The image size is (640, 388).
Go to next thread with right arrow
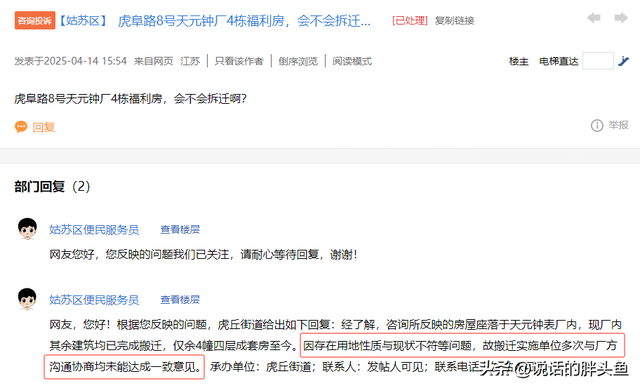[x=621, y=18]
